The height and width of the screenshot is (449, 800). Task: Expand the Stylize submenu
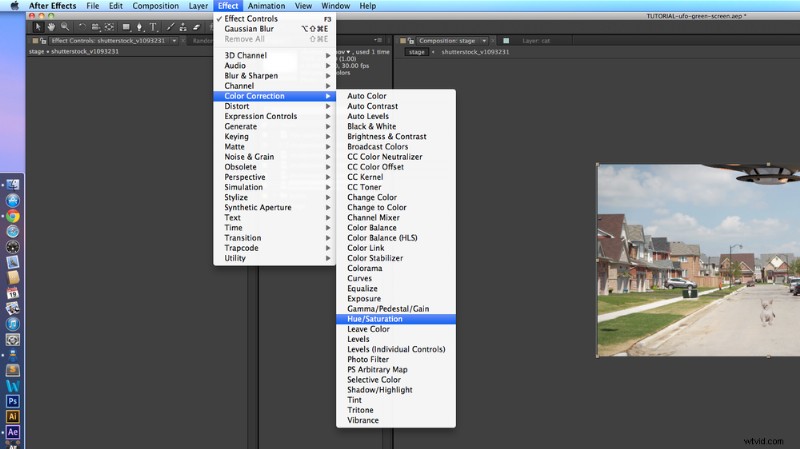click(274, 197)
